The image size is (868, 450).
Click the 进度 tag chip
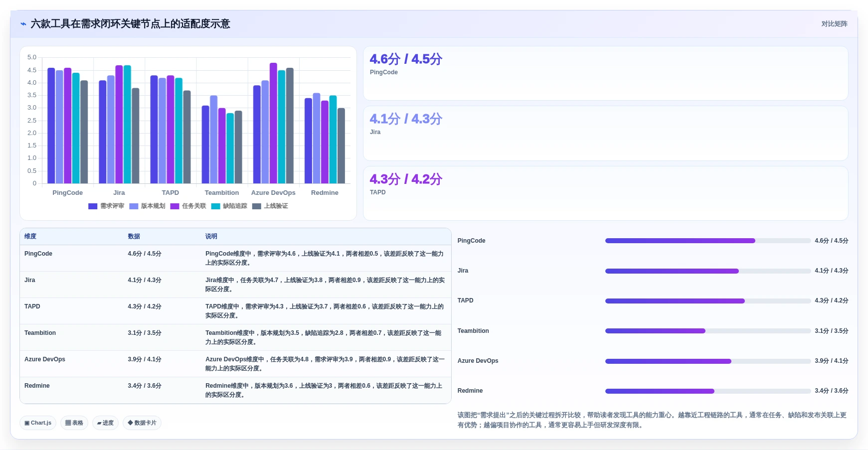click(x=105, y=423)
